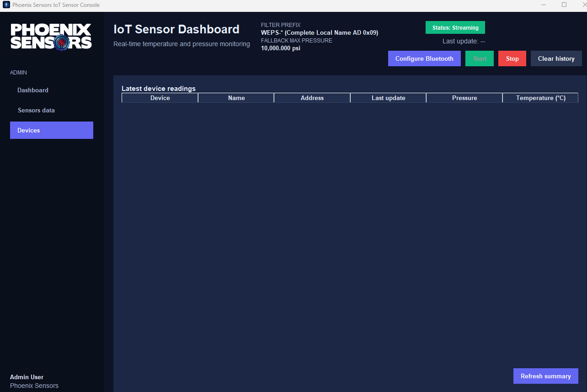Select the Devices sidebar item
The width and height of the screenshot is (587, 392).
(52, 130)
